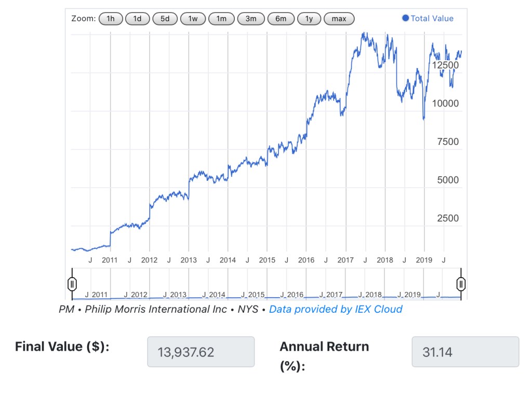Open the Data provided by IEX Cloud link
Screen dimensions: 532x399
point(336,309)
